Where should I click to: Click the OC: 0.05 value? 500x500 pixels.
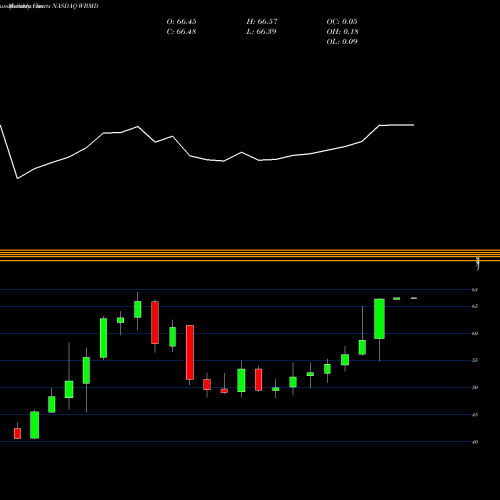342,22
